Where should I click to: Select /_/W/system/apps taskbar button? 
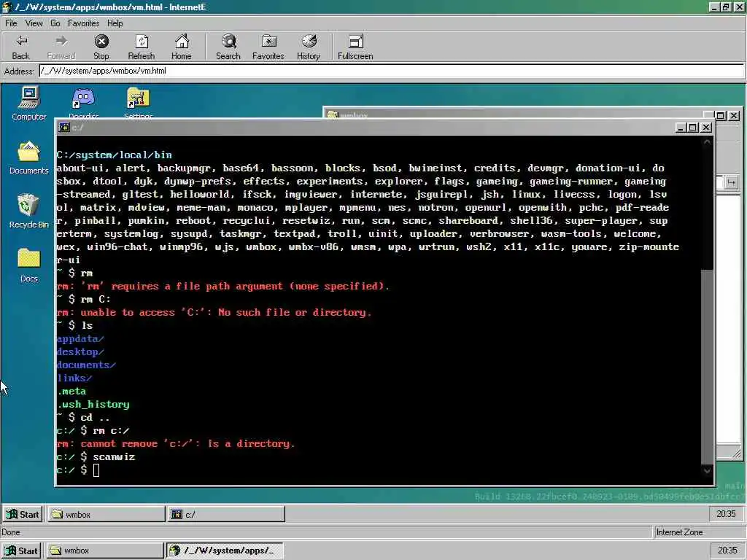click(x=225, y=551)
